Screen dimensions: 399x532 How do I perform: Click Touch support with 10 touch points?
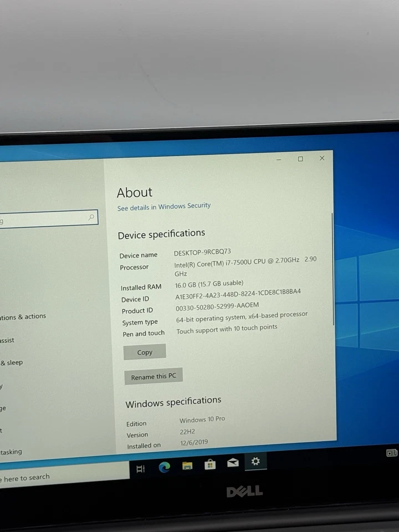click(x=227, y=329)
